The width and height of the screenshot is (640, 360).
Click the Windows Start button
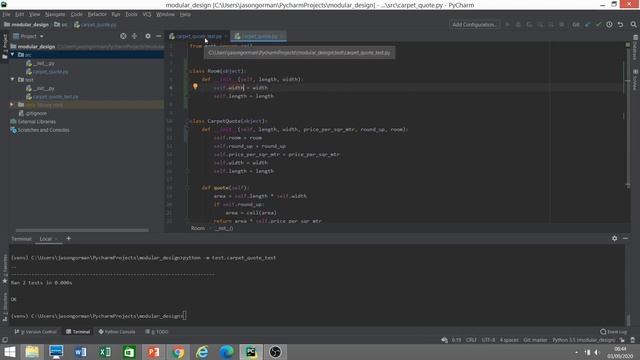pos(9,352)
